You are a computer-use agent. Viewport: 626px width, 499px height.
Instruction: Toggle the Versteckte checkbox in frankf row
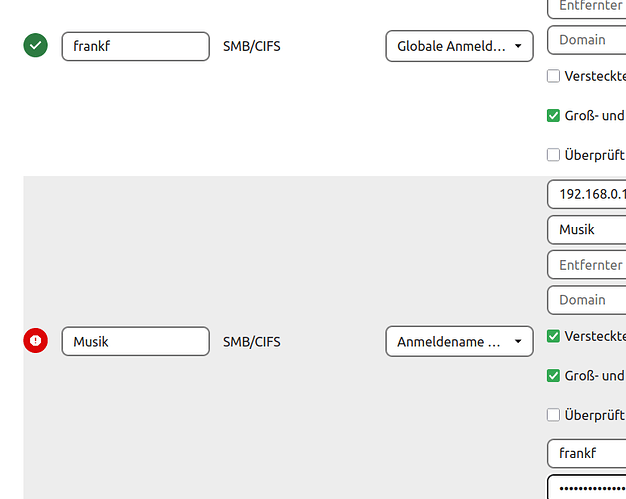(553, 77)
